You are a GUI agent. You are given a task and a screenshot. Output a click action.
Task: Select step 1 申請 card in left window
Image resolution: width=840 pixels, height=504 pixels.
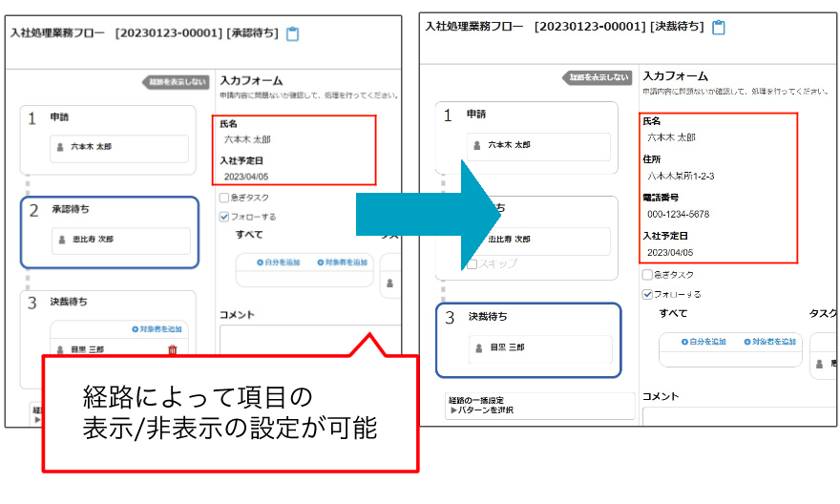(x=108, y=139)
